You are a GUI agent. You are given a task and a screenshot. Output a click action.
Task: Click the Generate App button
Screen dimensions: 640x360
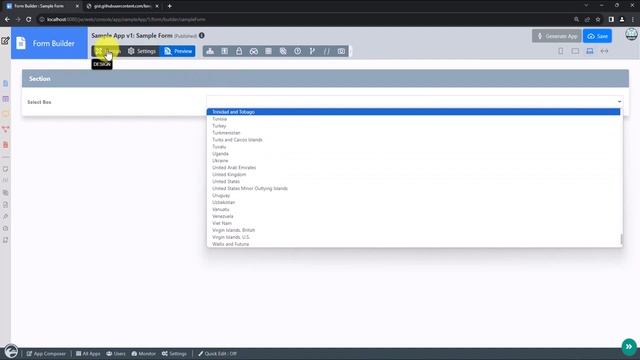[x=557, y=36]
